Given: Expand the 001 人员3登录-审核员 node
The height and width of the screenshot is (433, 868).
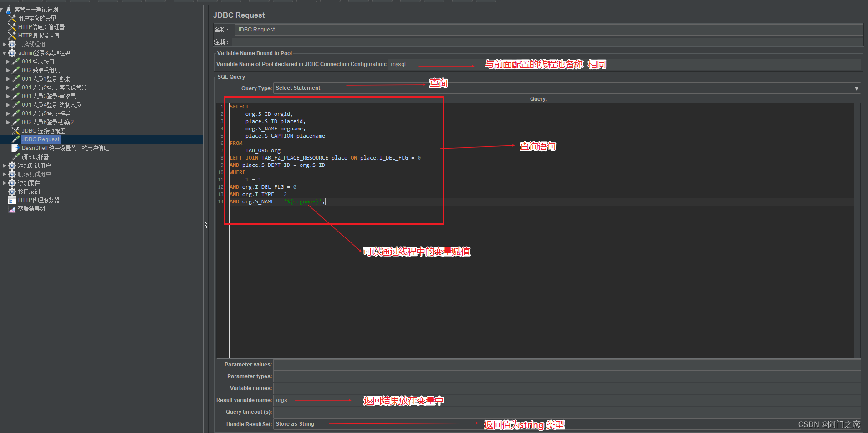Looking at the screenshot, I should (8, 96).
